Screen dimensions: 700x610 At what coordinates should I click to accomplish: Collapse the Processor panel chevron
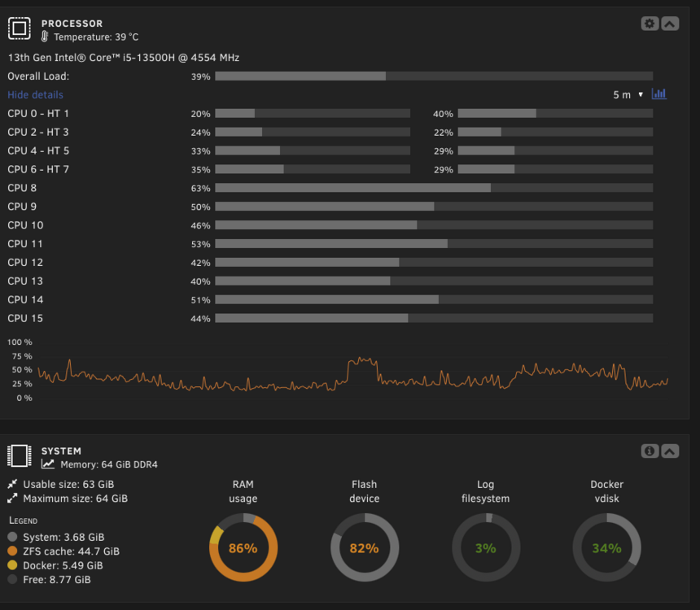tap(670, 24)
